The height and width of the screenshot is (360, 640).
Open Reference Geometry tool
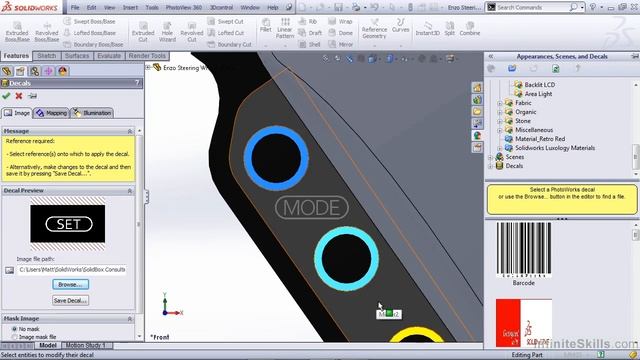[x=374, y=29]
